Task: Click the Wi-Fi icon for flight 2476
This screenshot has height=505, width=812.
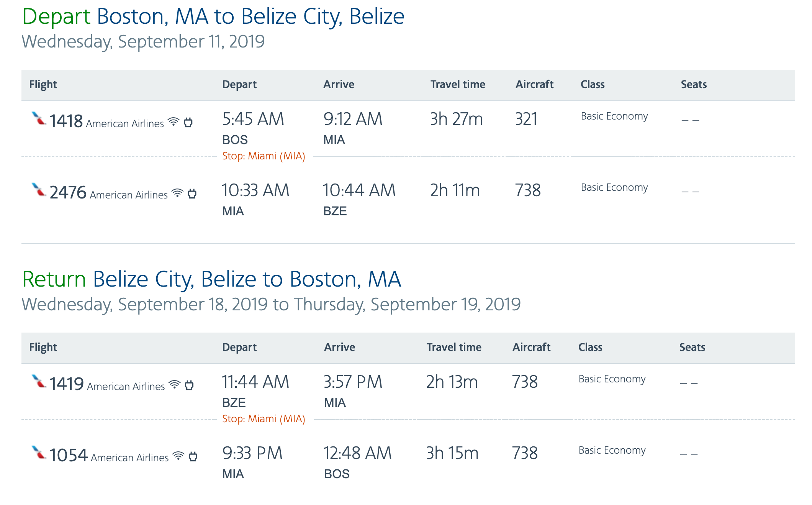Action: 177,193
